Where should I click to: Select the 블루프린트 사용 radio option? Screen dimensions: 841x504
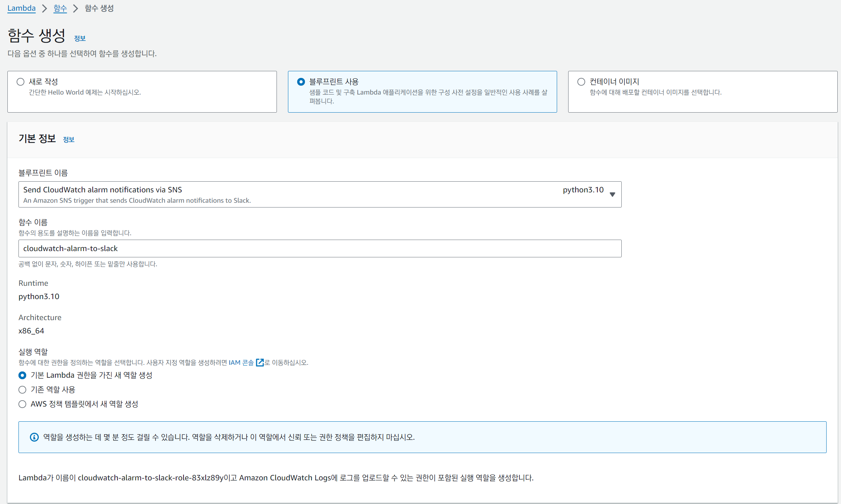[301, 82]
